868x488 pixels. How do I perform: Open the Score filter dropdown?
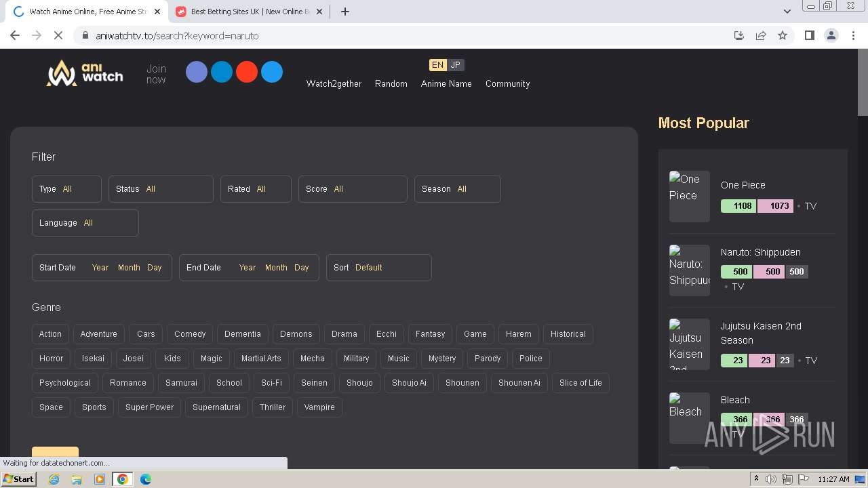click(x=353, y=189)
